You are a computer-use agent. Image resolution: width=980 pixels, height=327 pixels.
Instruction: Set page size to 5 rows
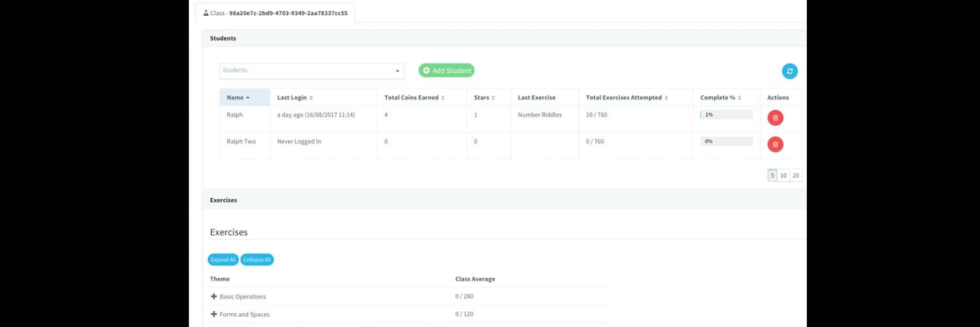point(772,175)
